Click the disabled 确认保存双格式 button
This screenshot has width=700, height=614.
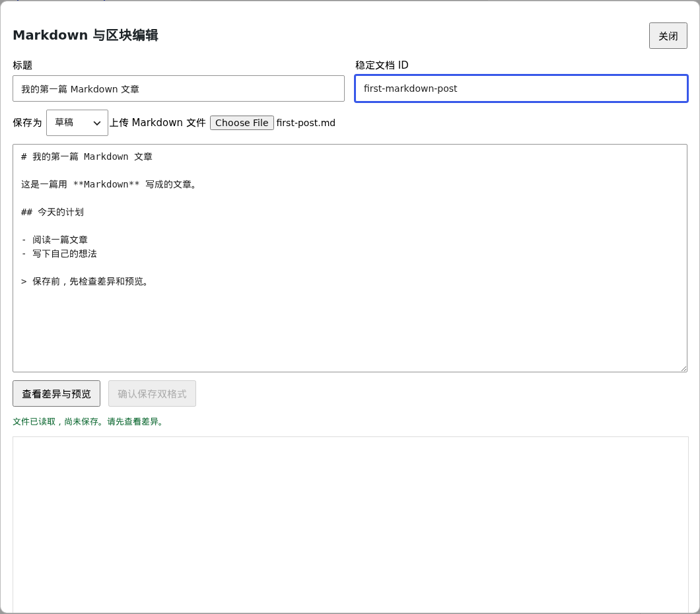pyautogui.click(x=153, y=393)
